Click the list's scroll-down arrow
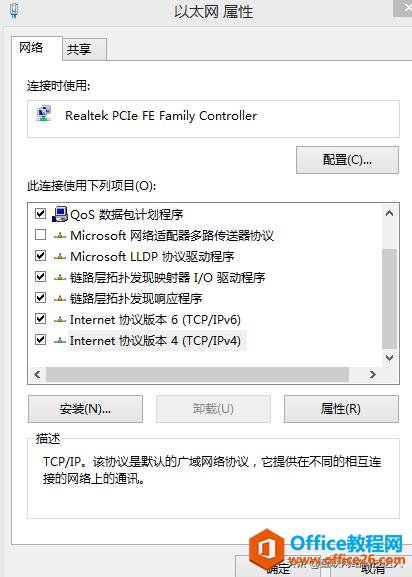This screenshot has height=577, width=412. (x=389, y=357)
